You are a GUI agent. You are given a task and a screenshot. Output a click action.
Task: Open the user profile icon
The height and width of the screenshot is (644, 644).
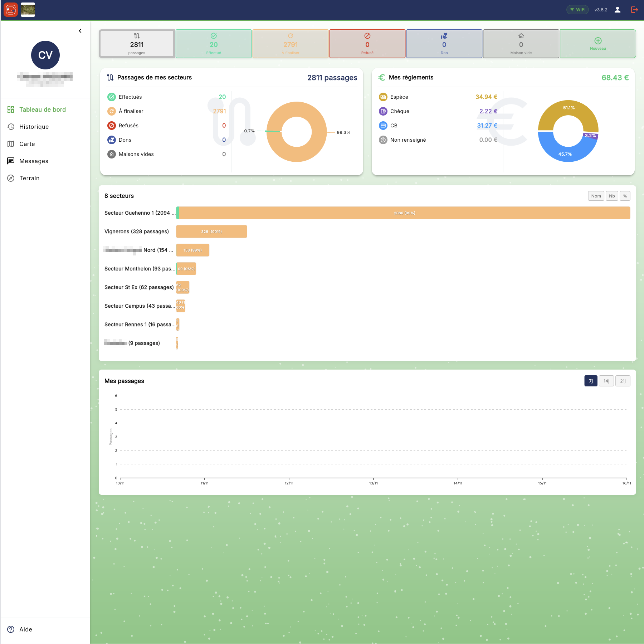coord(618,10)
